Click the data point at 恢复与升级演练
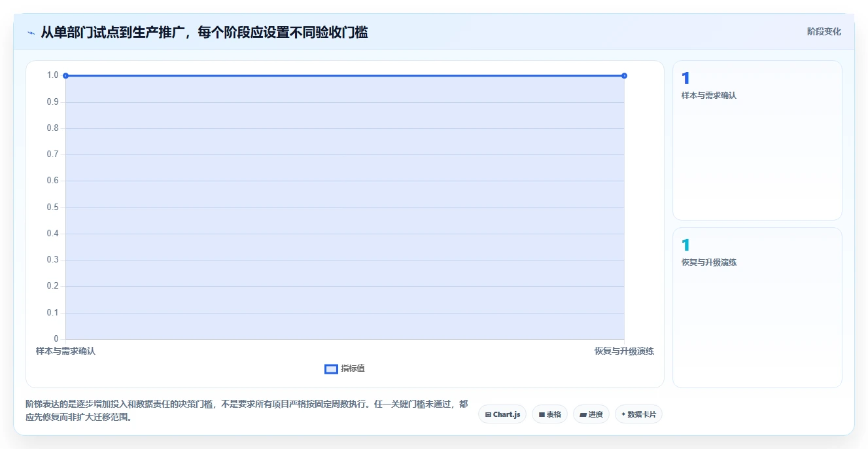This screenshot has width=868, height=449. 624,76
